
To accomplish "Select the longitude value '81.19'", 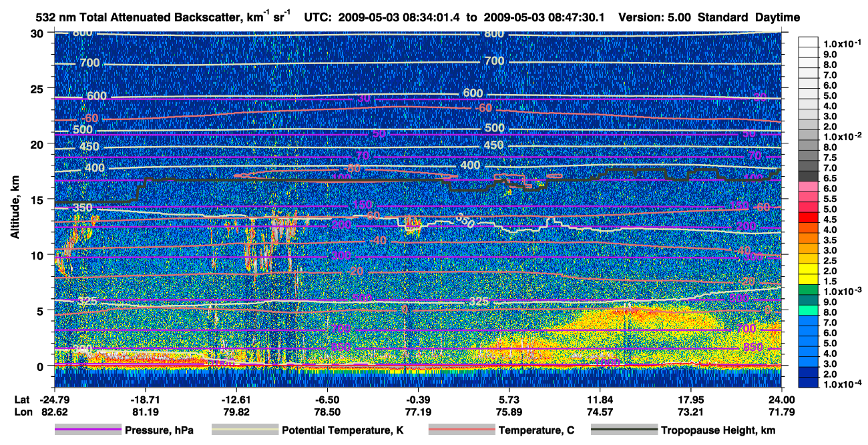I will coord(145,412).
